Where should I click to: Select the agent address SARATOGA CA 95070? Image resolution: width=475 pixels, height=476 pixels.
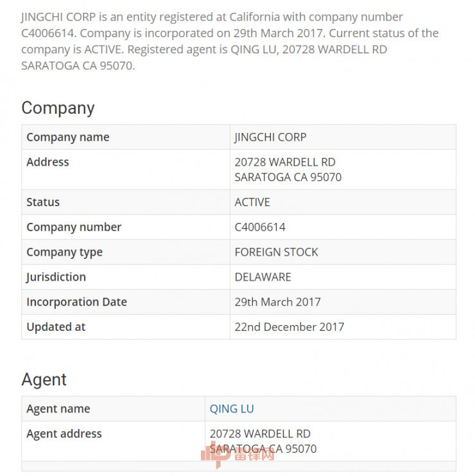(263, 448)
